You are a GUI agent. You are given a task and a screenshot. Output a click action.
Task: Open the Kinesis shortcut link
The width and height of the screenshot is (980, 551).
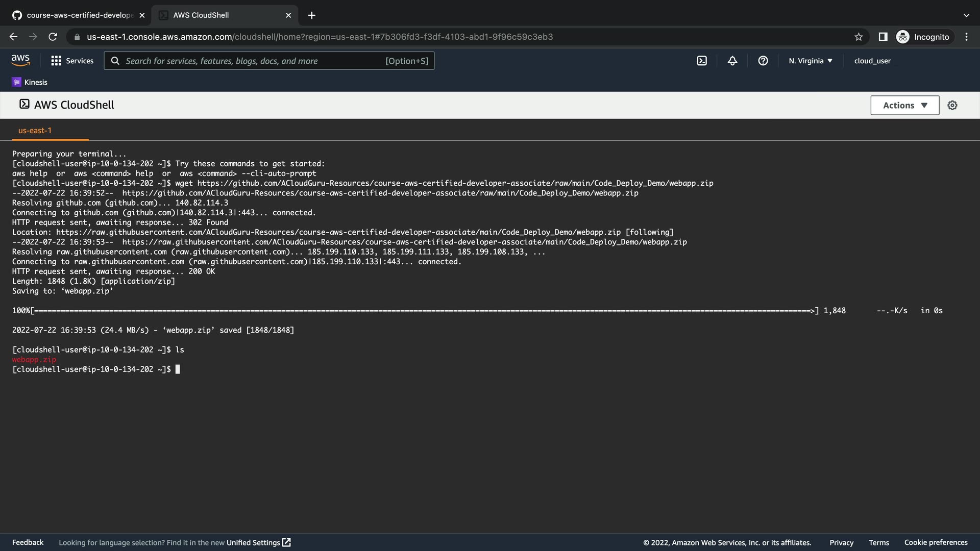30,82
